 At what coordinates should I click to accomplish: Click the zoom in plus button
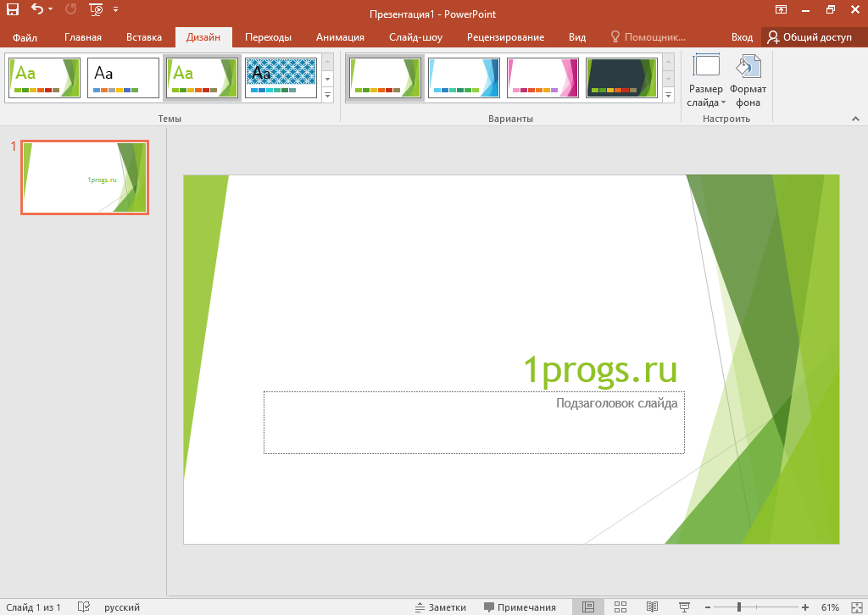coord(805,607)
